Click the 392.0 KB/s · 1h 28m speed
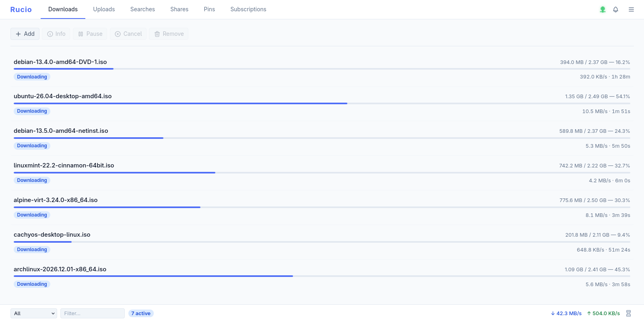The height and width of the screenshot is (322, 644). [605, 77]
